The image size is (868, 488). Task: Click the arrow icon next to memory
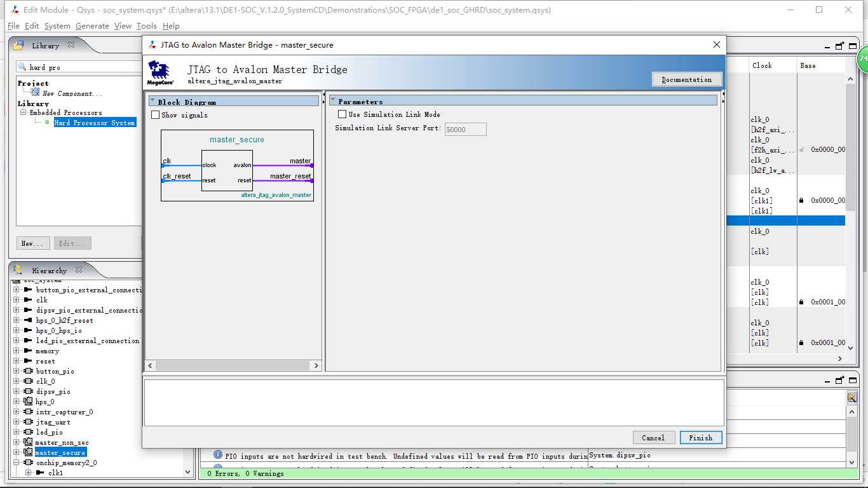point(28,351)
